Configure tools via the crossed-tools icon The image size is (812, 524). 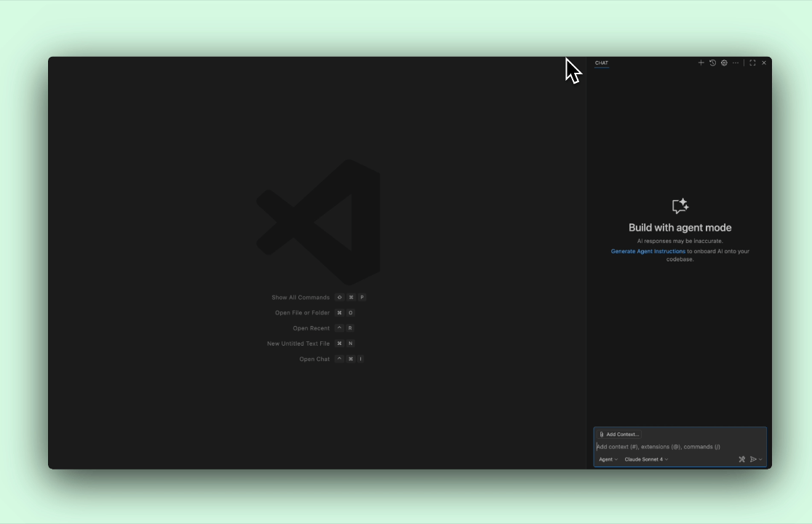tap(741, 459)
